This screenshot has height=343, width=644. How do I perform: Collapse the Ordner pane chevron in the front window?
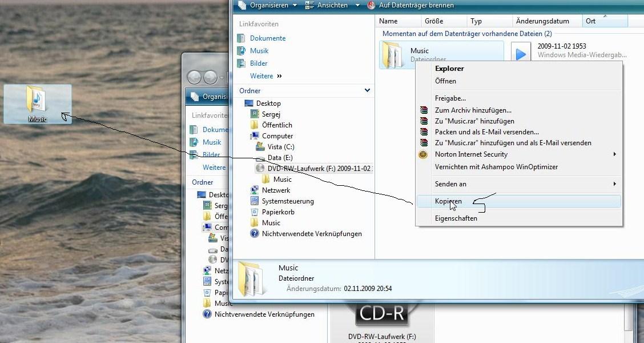coord(367,90)
